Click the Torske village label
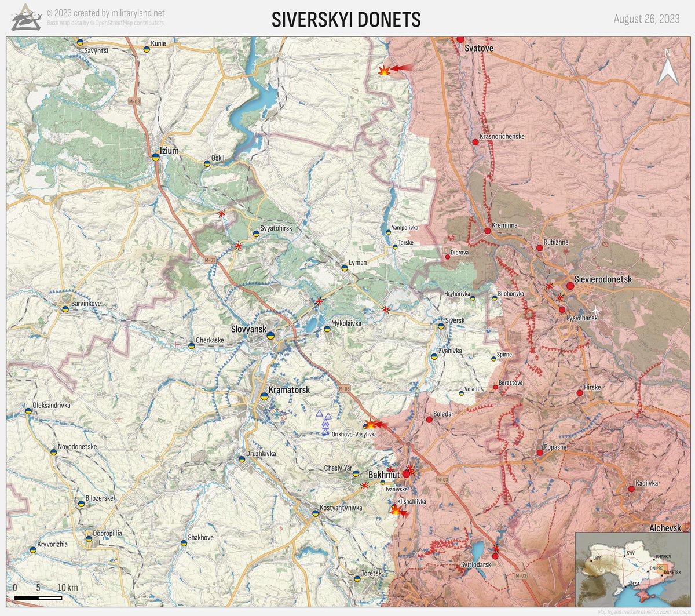The height and width of the screenshot is (616, 695). coord(405,243)
